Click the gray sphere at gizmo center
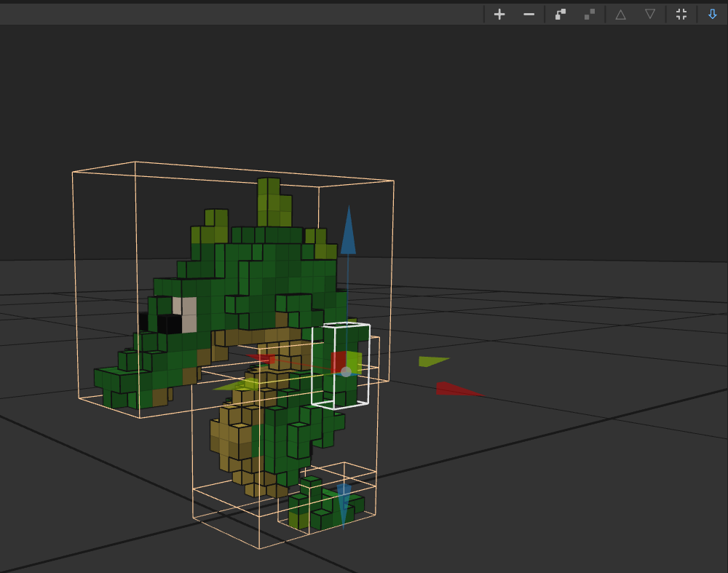This screenshot has height=573, width=728. click(x=346, y=371)
